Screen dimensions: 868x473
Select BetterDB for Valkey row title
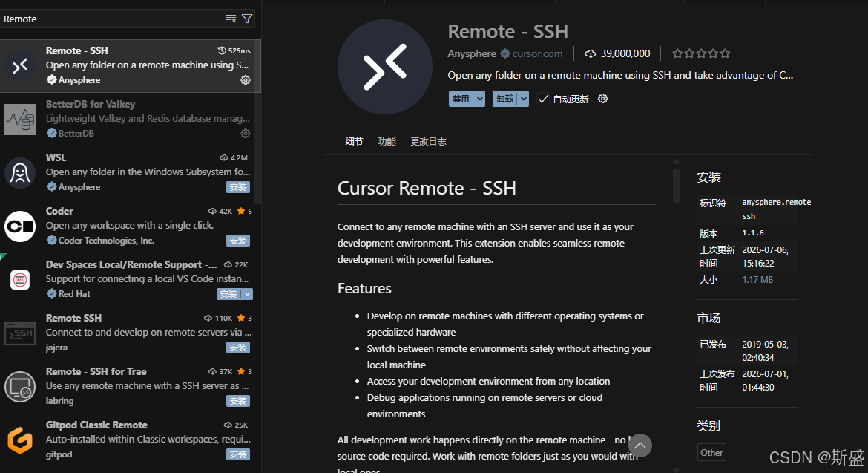point(91,104)
